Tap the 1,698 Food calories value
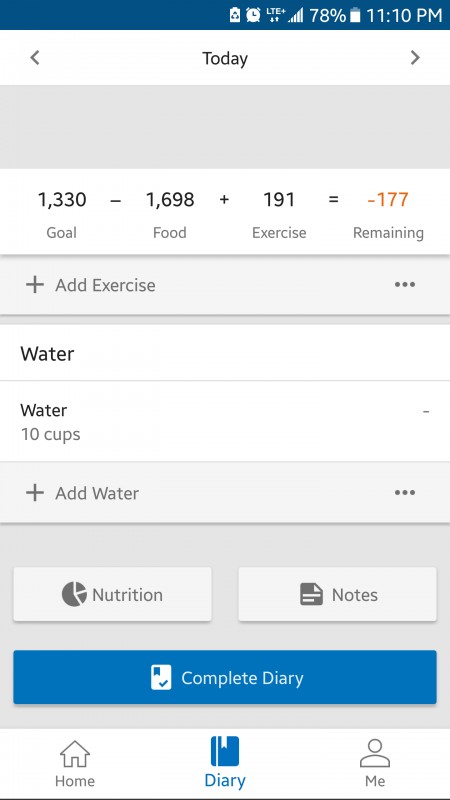 pyautogui.click(x=170, y=199)
